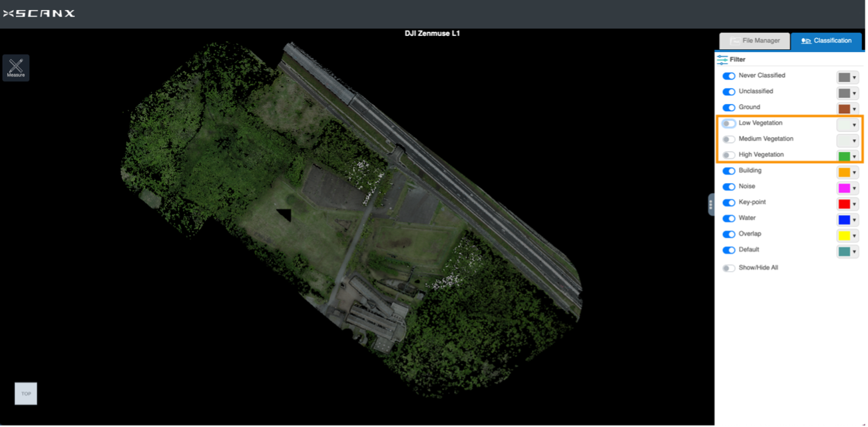Hide the Building classification
Screen dimensions: 868x427
729,171
